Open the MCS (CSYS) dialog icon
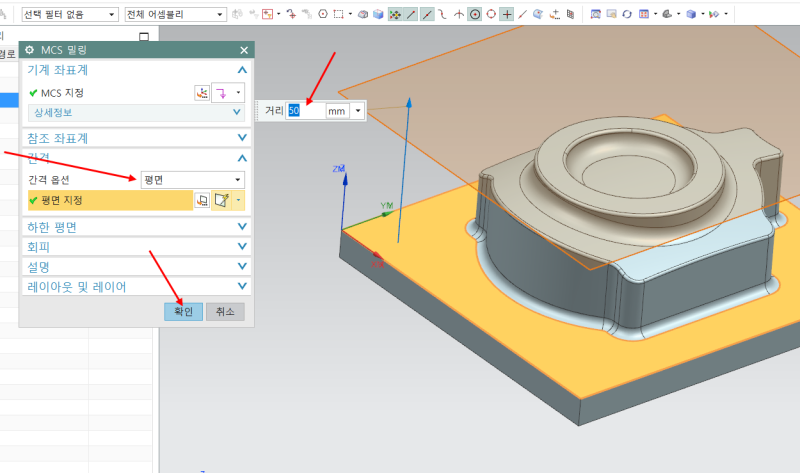This screenshot has height=473, width=800. [203, 93]
